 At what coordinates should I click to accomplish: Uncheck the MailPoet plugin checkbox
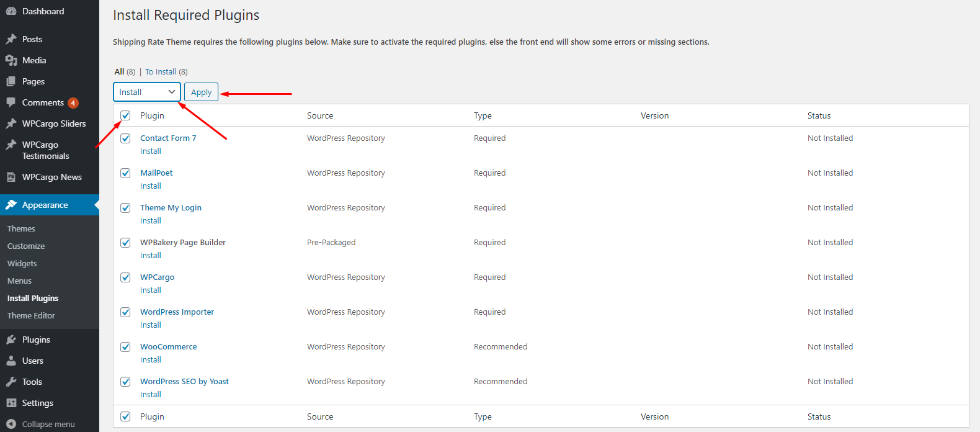tap(125, 173)
